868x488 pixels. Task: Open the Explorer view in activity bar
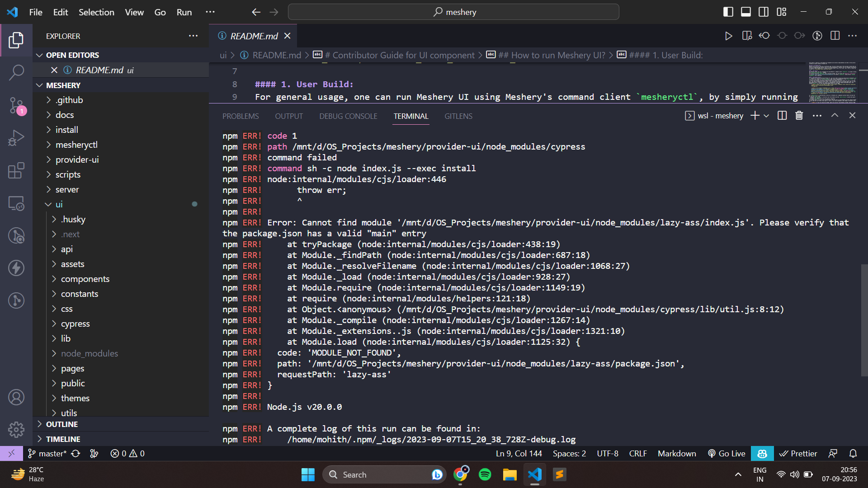pyautogui.click(x=16, y=40)
